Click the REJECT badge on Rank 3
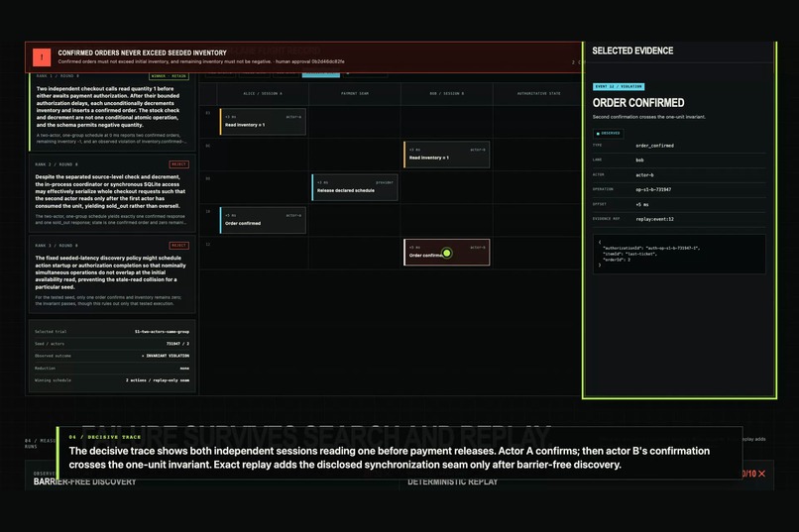The height and width of the screenshot is (532, 799). tap(178, 246)
